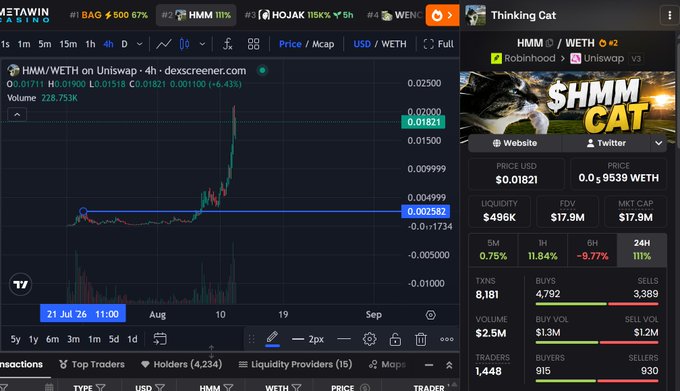Open the fx indicators menu
680x391 pixels.
click(x=228, y=44)
